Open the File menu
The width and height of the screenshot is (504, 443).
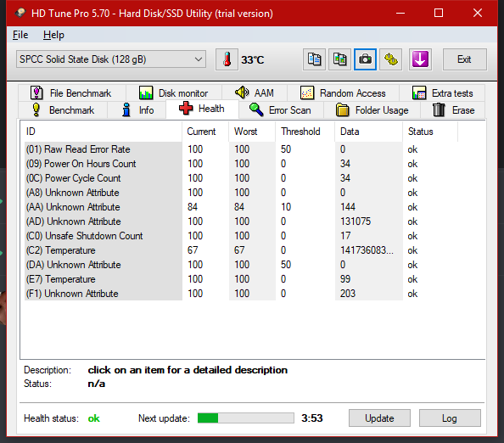[x=20, y=35]
